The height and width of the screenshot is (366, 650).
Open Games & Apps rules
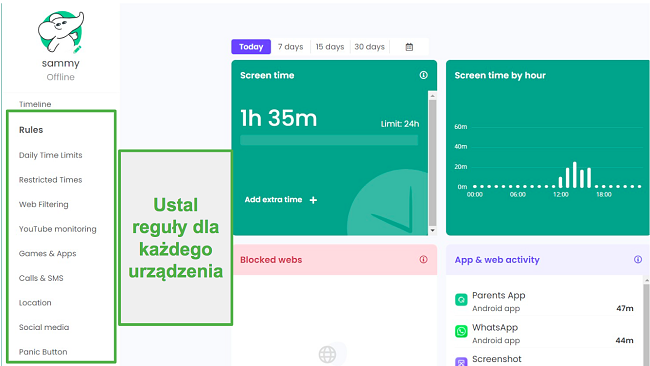coord(48,254)
